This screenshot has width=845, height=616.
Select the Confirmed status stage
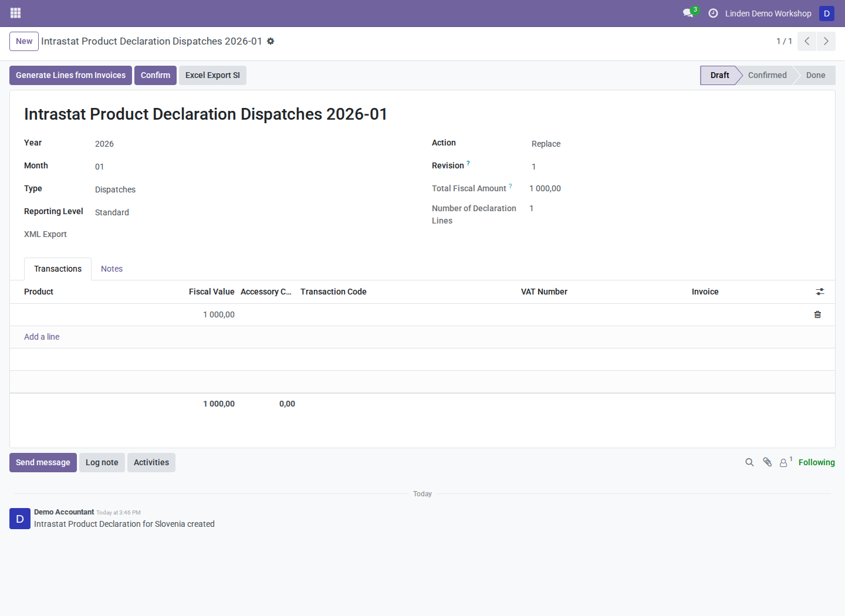(767, 75)
